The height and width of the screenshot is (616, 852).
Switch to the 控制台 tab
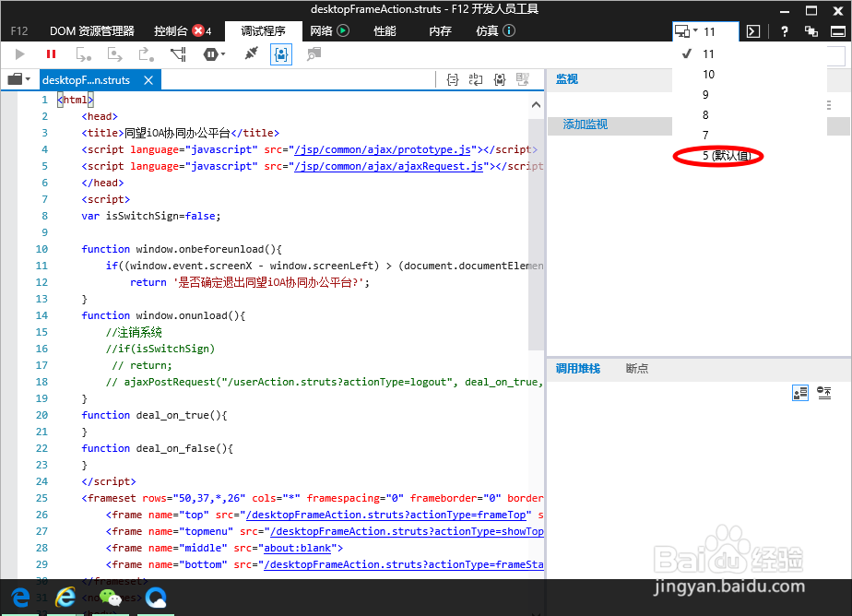coord(170,31)
